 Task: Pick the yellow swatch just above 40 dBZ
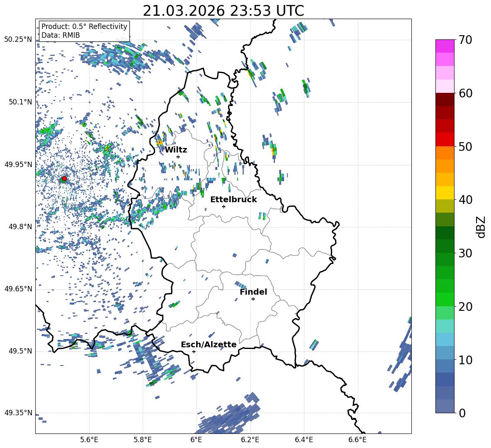[445, 193]
